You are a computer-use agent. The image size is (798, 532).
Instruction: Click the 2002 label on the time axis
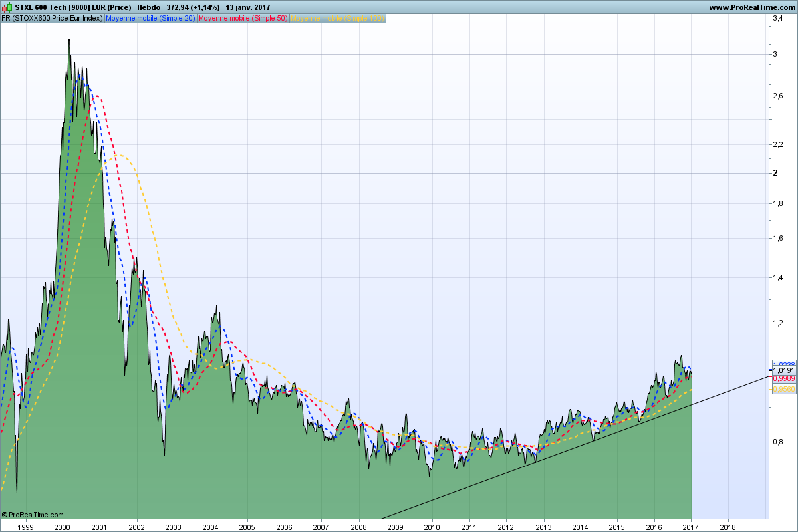pyautogui.click(x=136, y=526)
